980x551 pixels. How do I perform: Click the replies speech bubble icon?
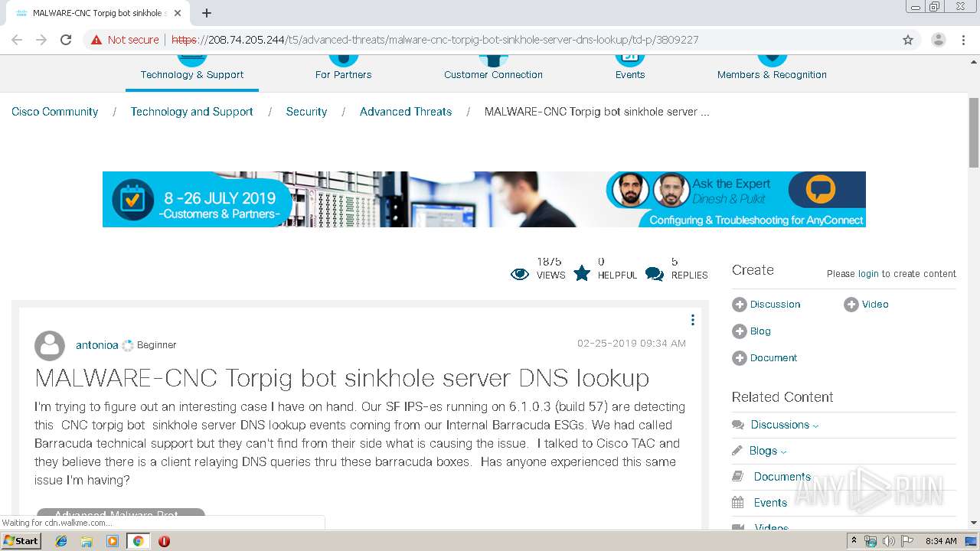pos(655,274)
